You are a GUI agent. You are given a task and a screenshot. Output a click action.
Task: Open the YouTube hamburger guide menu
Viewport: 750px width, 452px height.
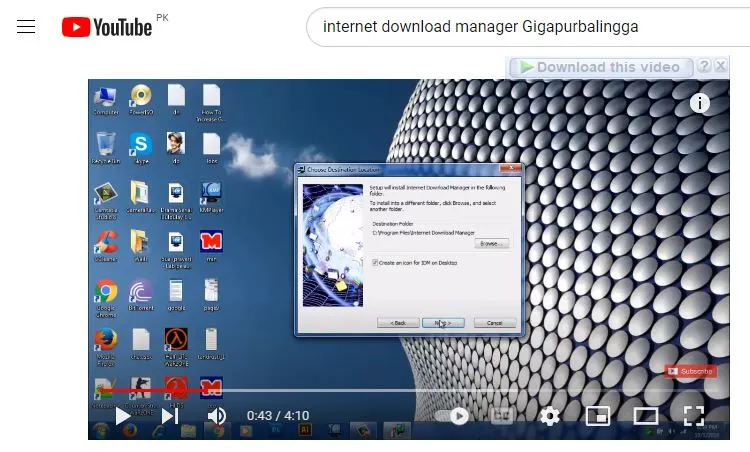pos(26,27)
